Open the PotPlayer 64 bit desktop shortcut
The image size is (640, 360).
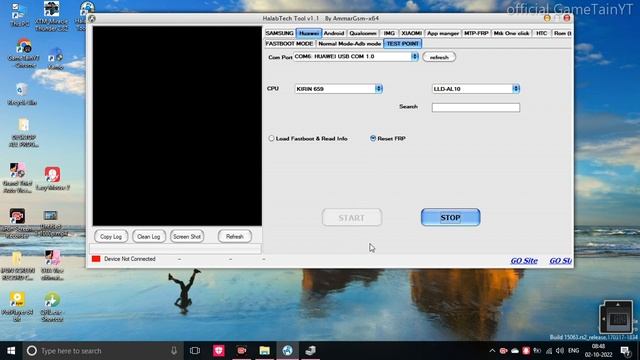[17, 306]
